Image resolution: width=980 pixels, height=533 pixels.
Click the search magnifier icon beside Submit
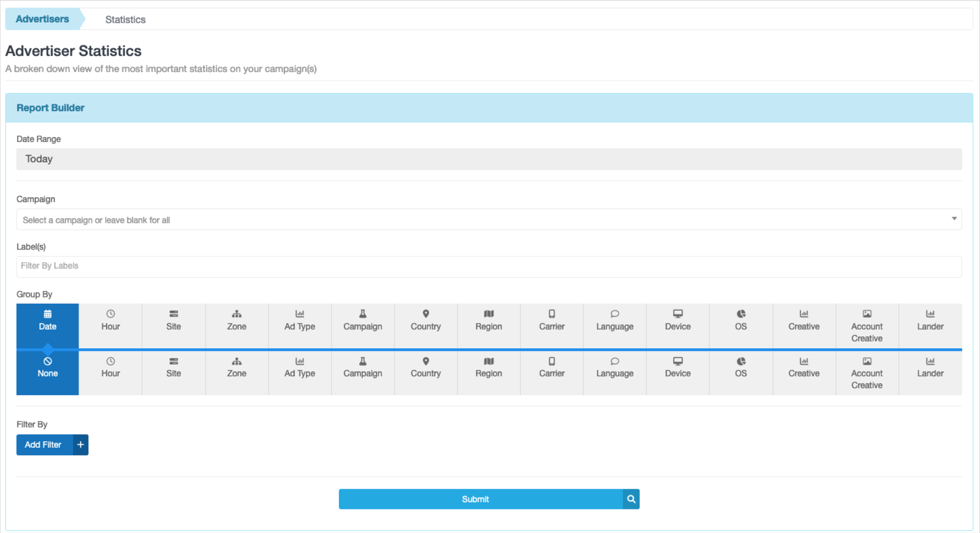[631, 499]
